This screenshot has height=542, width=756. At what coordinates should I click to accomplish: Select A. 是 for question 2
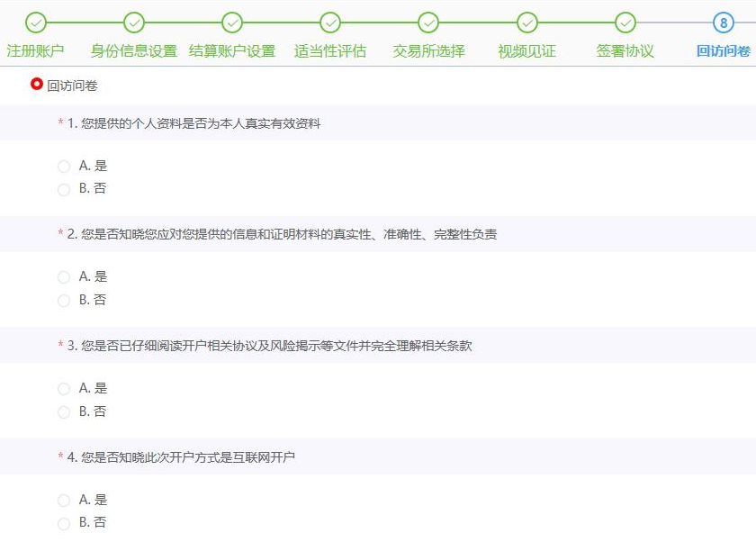pyautogui.click(x=64, y=277)
